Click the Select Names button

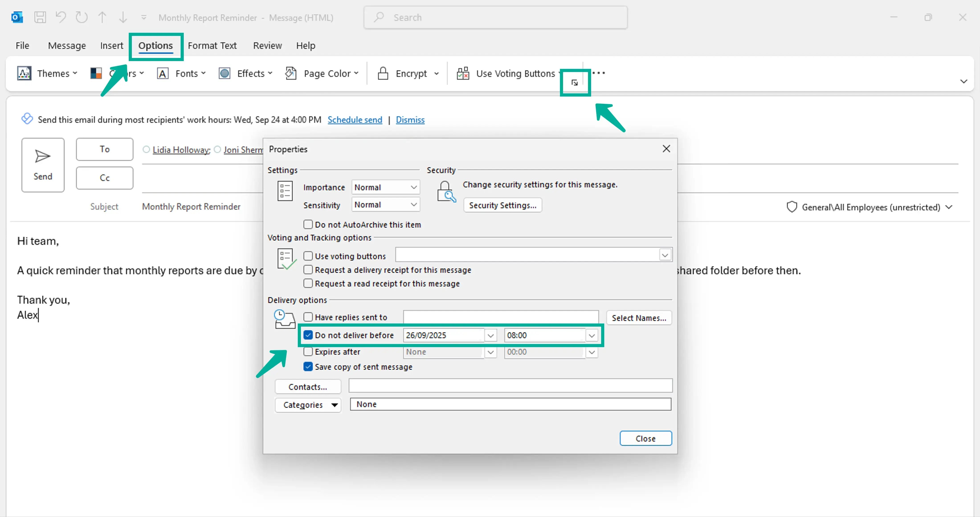coord(639,318)
